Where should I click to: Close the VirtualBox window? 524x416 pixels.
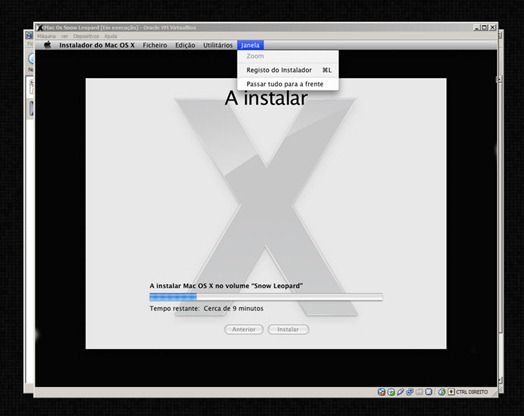point(492,28)
